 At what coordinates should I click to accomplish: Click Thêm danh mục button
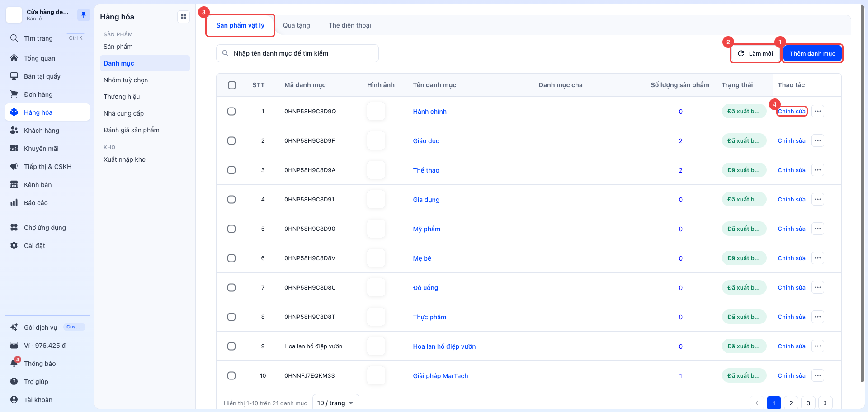[x=812, y=53]
